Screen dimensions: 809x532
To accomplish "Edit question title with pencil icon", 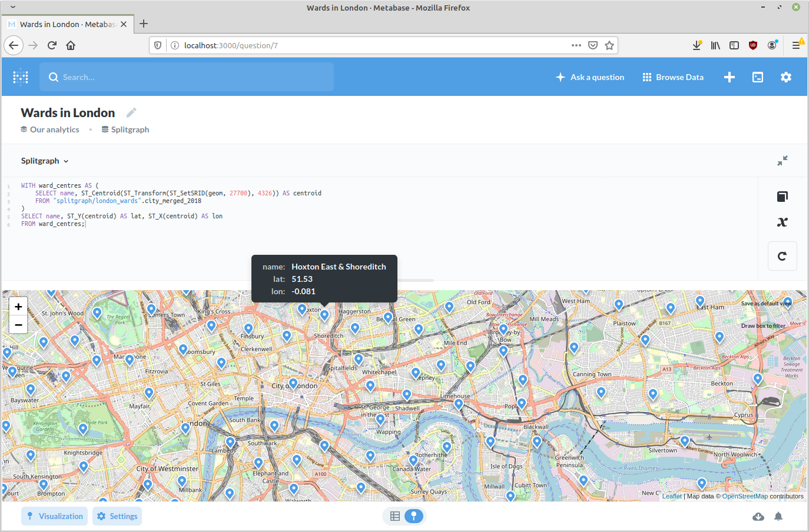I will (131, 112).
